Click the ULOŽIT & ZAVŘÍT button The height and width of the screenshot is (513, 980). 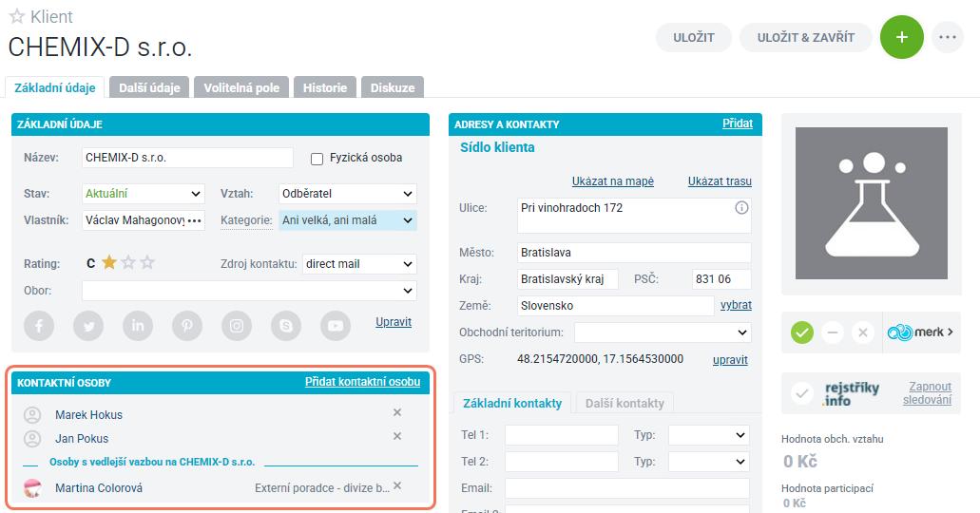(806, 37)
